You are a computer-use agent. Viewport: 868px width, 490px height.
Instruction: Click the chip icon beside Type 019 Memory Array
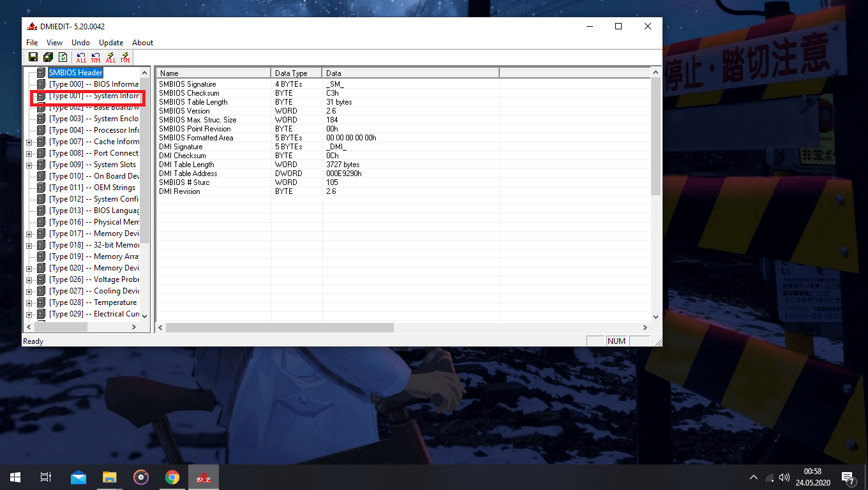click(41, 256)
